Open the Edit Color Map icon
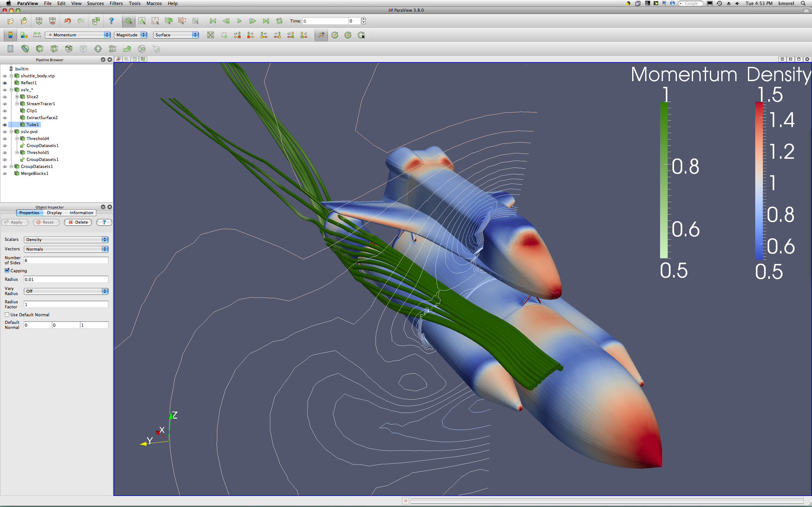 tap(24, 35)
